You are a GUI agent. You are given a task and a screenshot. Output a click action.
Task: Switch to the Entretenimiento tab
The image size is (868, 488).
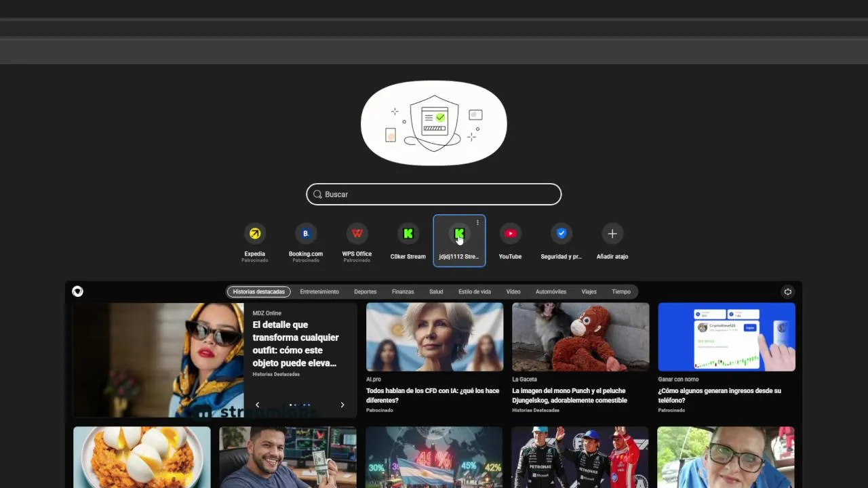(319, 292)
